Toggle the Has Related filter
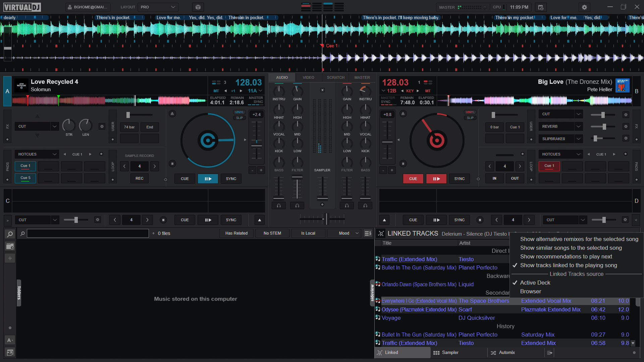The image size is (644, 362). (x=236, y=233)
